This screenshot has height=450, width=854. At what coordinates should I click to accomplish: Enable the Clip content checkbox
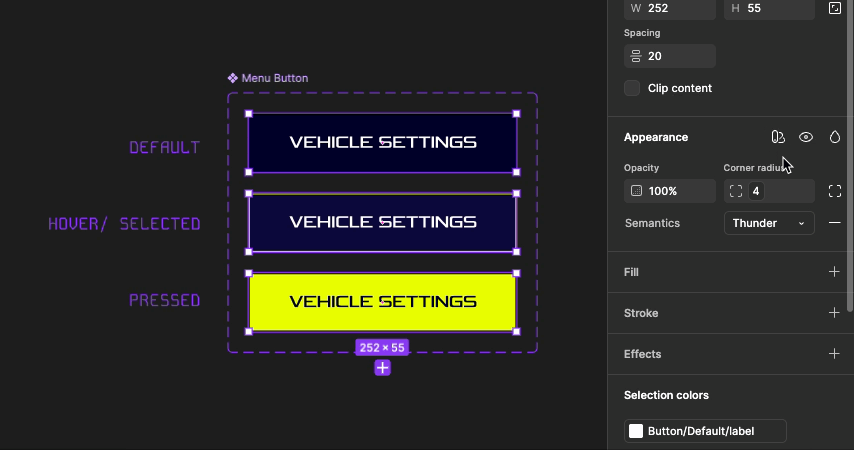pyautogui.click(x=632, y=88)
